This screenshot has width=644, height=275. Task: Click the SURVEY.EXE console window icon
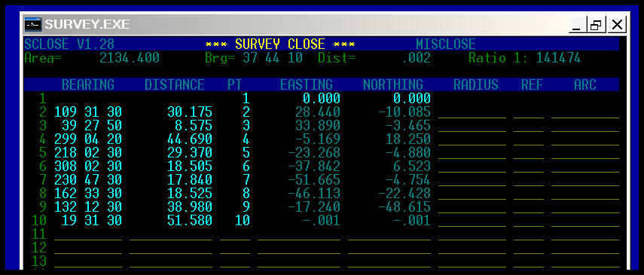click(33, 24)
